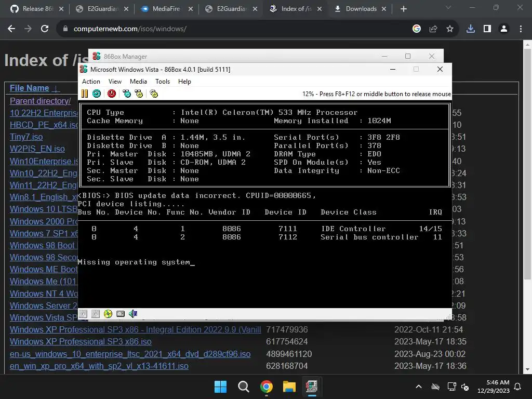Go back in Chrome
This screenshot has height=399, width=532.
pos(11,29)
